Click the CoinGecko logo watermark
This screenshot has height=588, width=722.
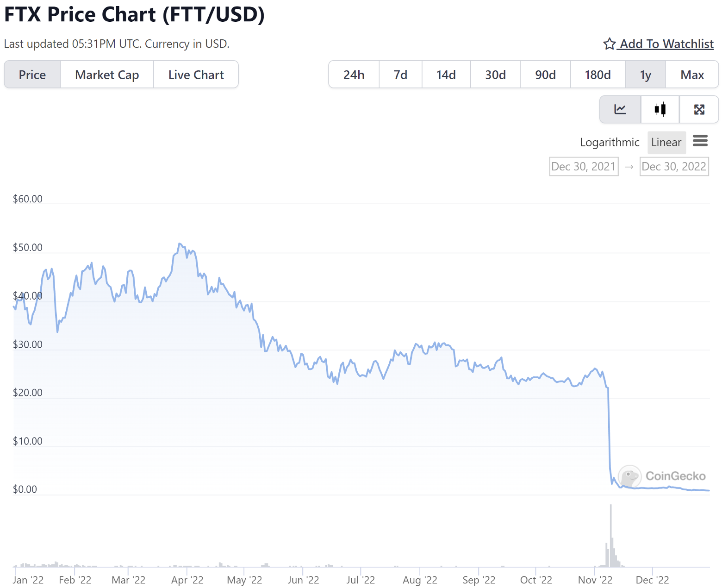(662, 476)
